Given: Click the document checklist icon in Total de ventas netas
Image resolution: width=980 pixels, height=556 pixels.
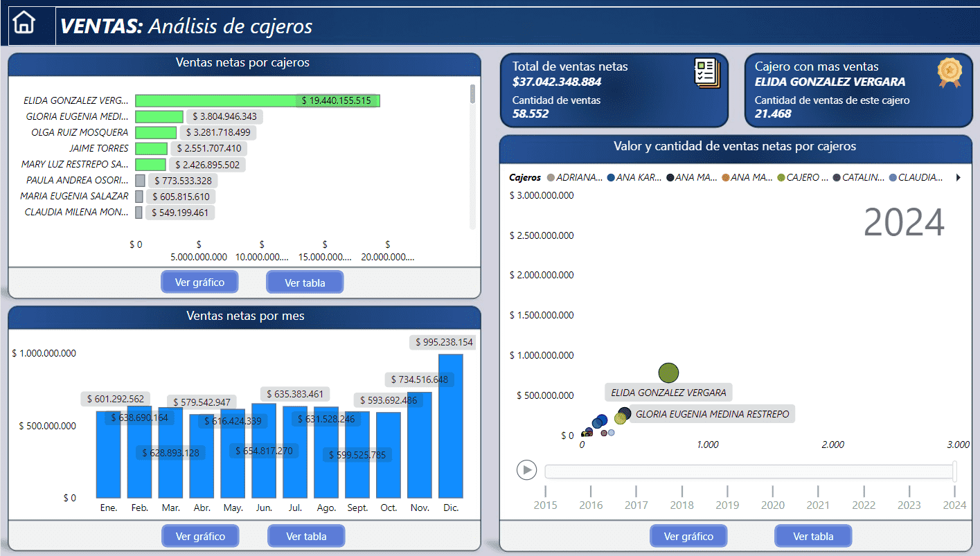Looking at the screenshot, I should pyautogui.click(x=707, y=73).
